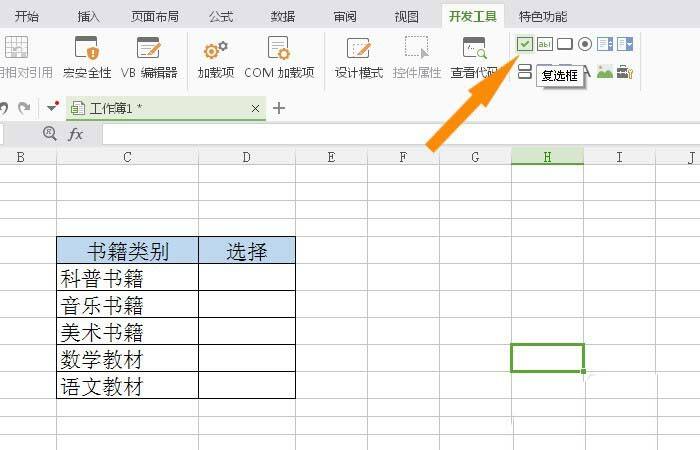
Task: Insert a list box control
Action: 605,44
